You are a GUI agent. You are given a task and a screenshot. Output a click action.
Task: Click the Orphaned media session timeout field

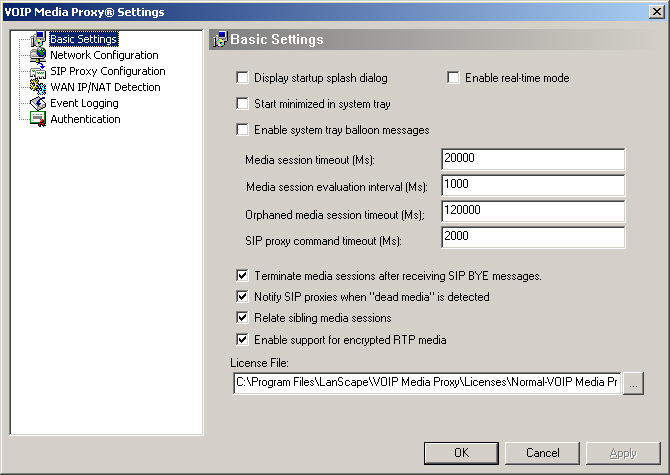coord(533,211)
